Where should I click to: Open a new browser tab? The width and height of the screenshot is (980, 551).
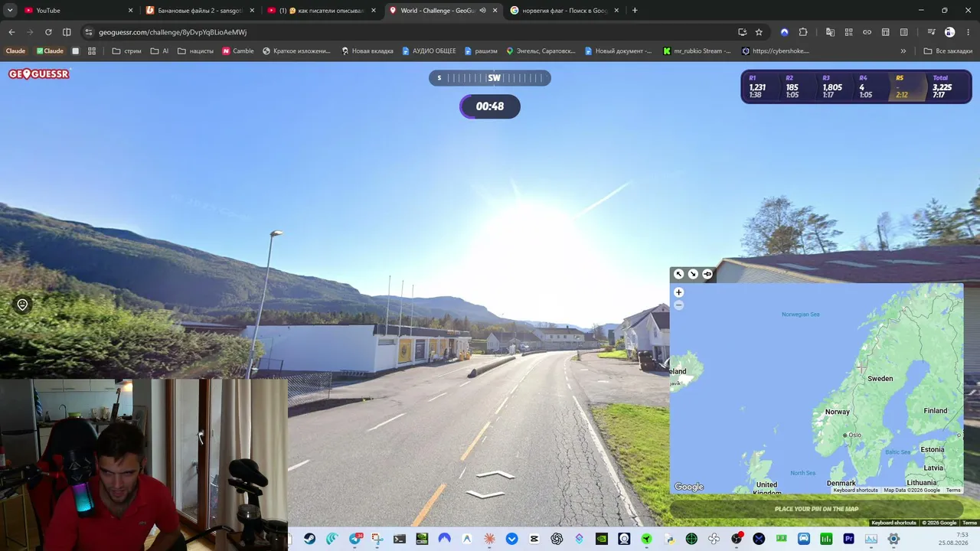tap(635, 11)
